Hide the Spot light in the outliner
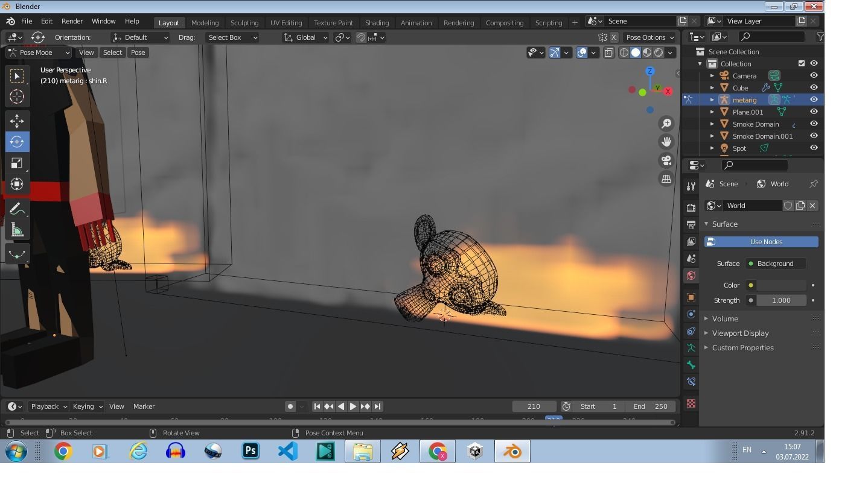868x480 pixels. [x=814, y=148]
